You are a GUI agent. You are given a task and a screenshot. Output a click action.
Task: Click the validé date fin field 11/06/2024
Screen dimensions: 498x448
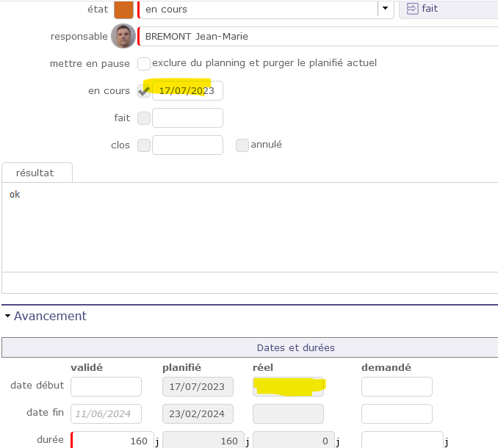(106, 413)
